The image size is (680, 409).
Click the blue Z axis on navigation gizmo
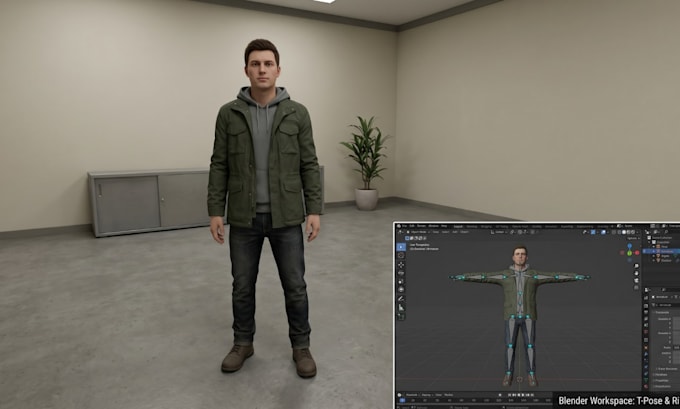(x=630, y=246)
